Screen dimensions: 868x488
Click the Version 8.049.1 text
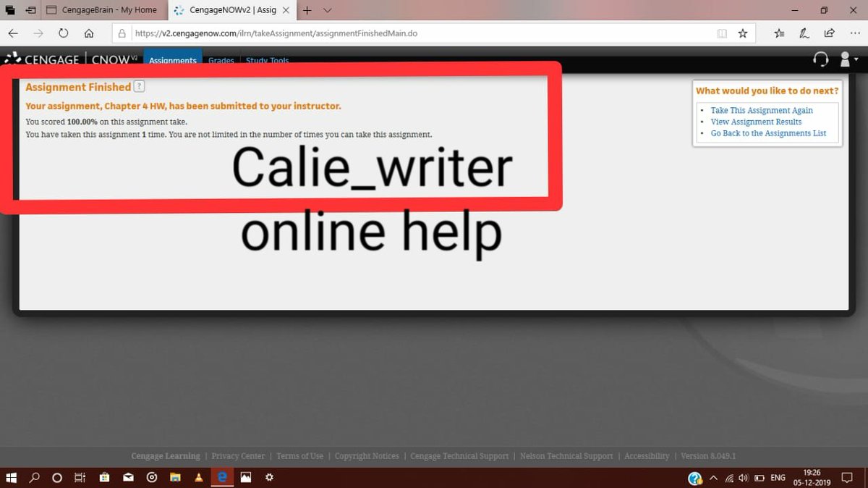click(708, 456)
